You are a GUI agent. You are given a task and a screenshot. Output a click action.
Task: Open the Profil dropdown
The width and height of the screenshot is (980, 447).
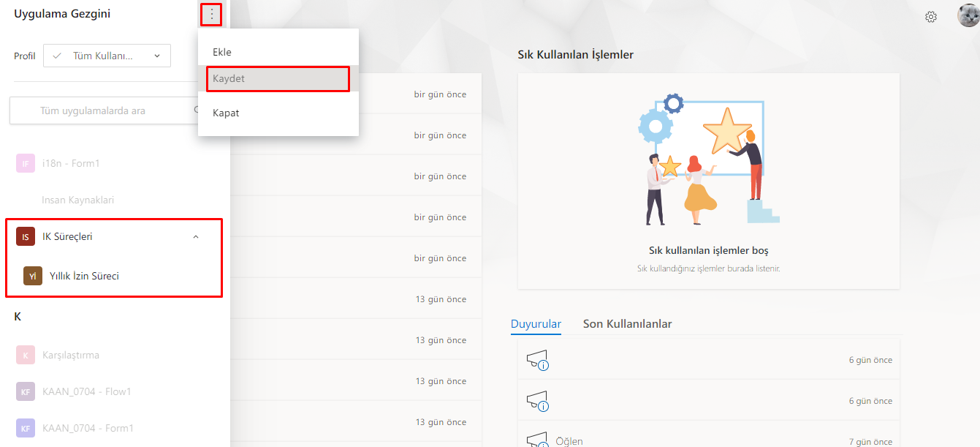tap(107, 56)
